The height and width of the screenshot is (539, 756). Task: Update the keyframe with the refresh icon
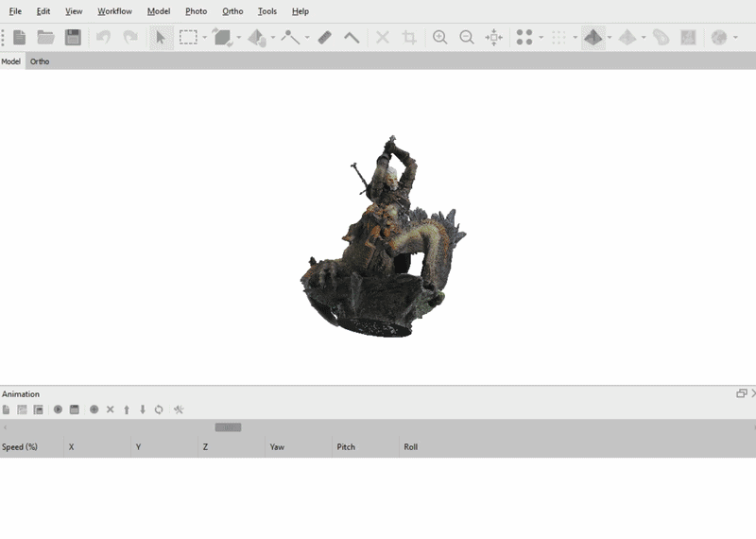point(159,409)
